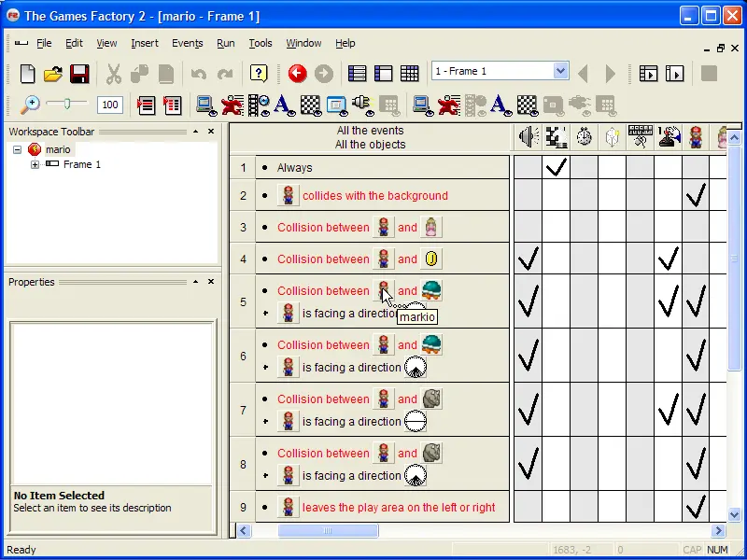Close the Properties panel
Image resolution: width=747 pixels, height=560 pixels.
211,282
